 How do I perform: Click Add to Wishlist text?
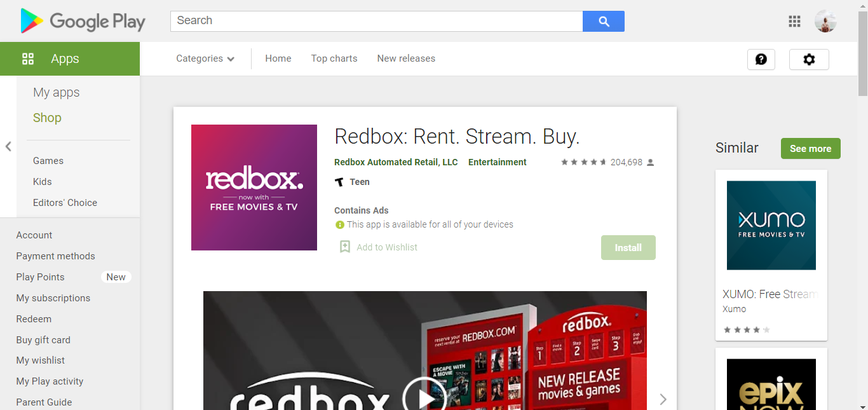point(387,247)
